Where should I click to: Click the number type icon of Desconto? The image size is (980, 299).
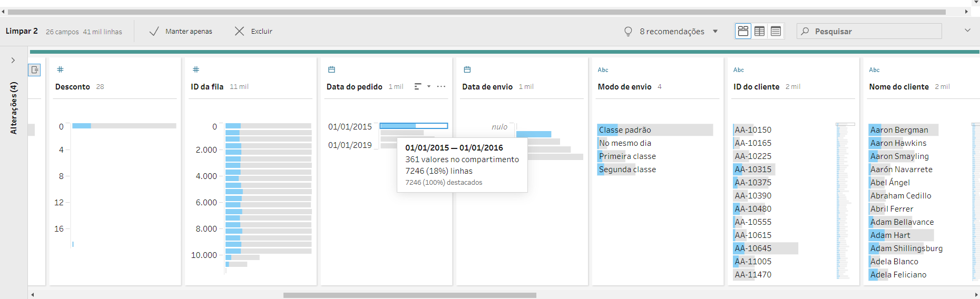60,69
